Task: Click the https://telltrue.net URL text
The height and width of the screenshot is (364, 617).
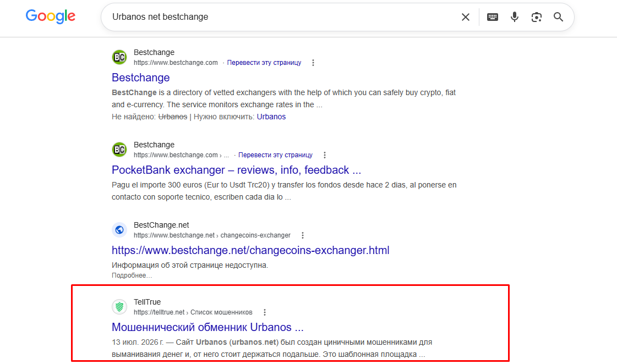Action: (159, 312)
